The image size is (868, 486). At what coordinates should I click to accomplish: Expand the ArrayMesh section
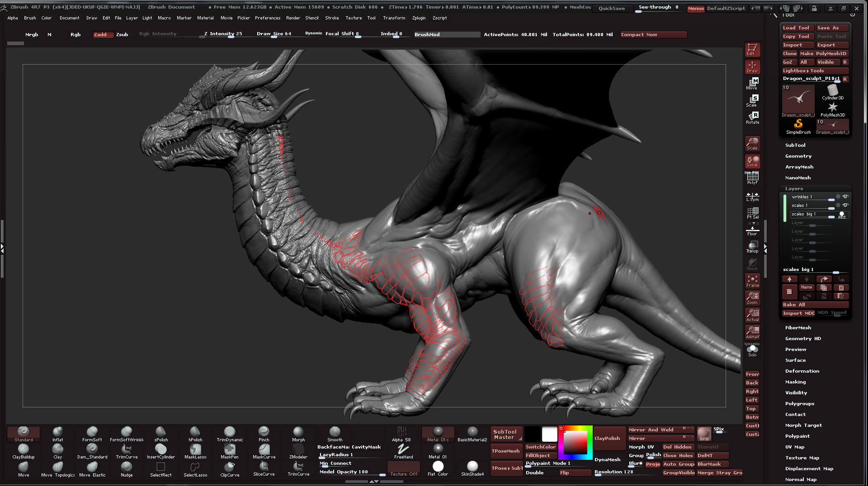point(799,167)
